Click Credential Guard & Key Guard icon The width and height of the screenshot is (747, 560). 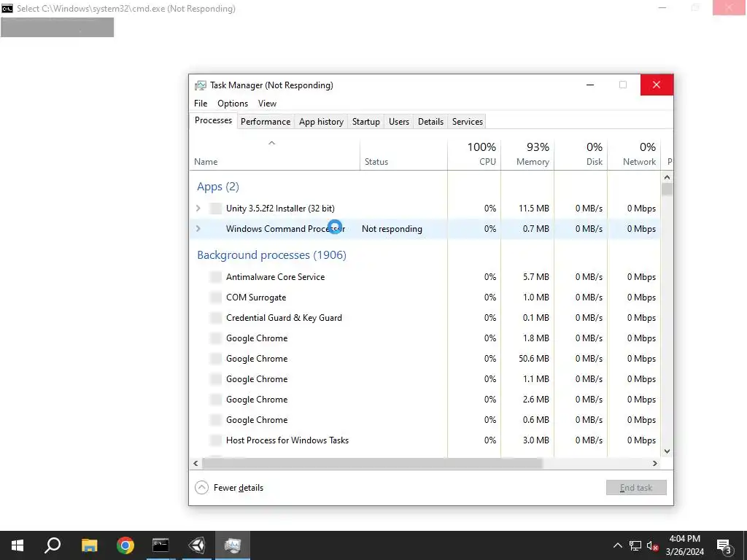click(x=216, y=318)
